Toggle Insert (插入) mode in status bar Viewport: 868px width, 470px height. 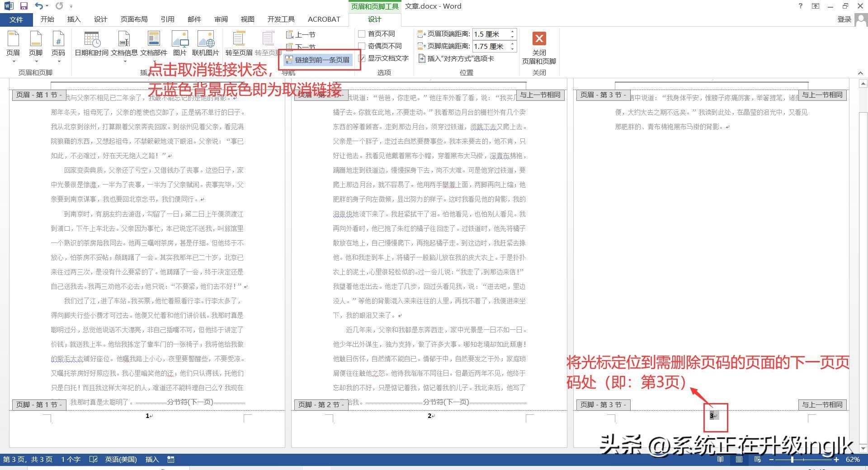pyautogui.click(x=152, y=459)
